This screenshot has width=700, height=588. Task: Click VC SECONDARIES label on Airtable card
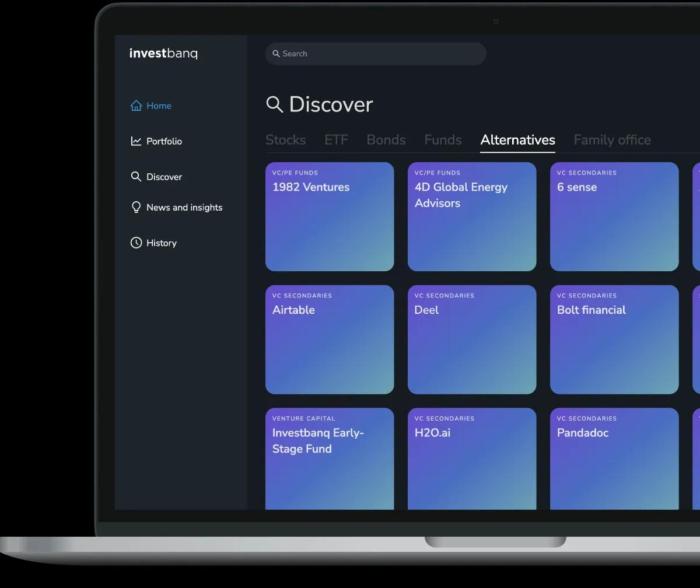(302, 296)
